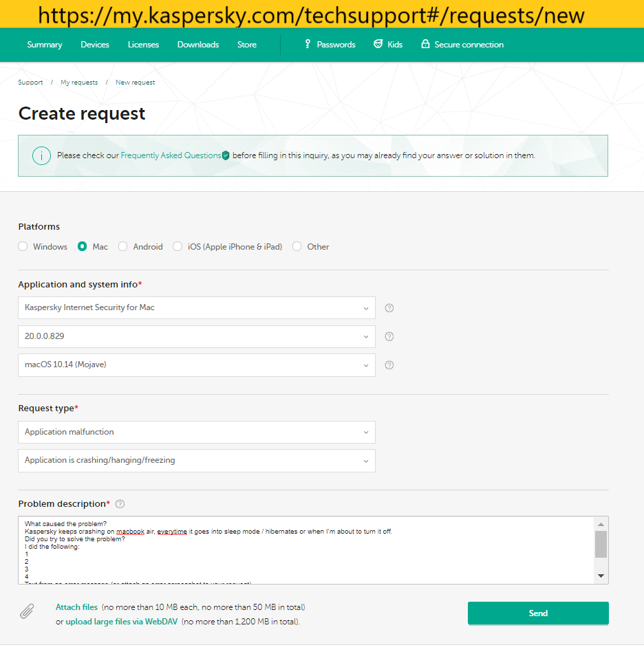Click inside the Problem description text area
The image size is (644, 654).
[x=307, y=550]
